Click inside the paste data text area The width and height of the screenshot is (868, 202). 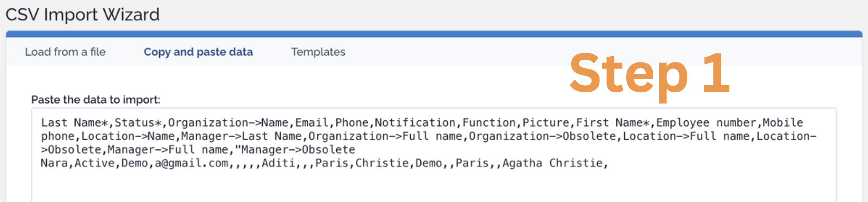pos(434,184)
